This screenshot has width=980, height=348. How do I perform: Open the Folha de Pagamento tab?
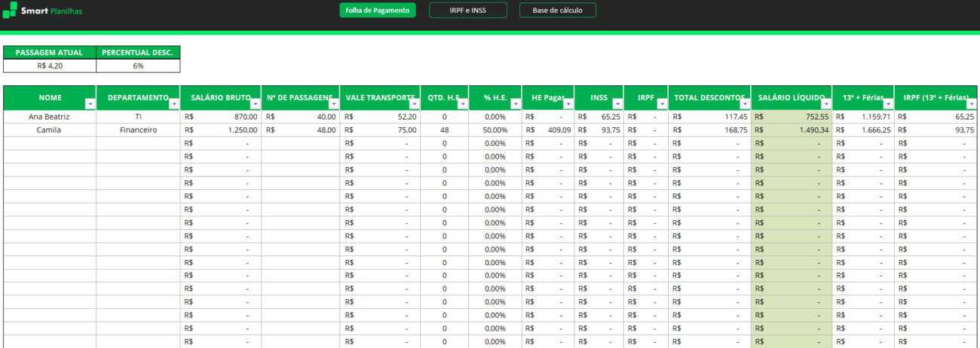tap(378, 11)
